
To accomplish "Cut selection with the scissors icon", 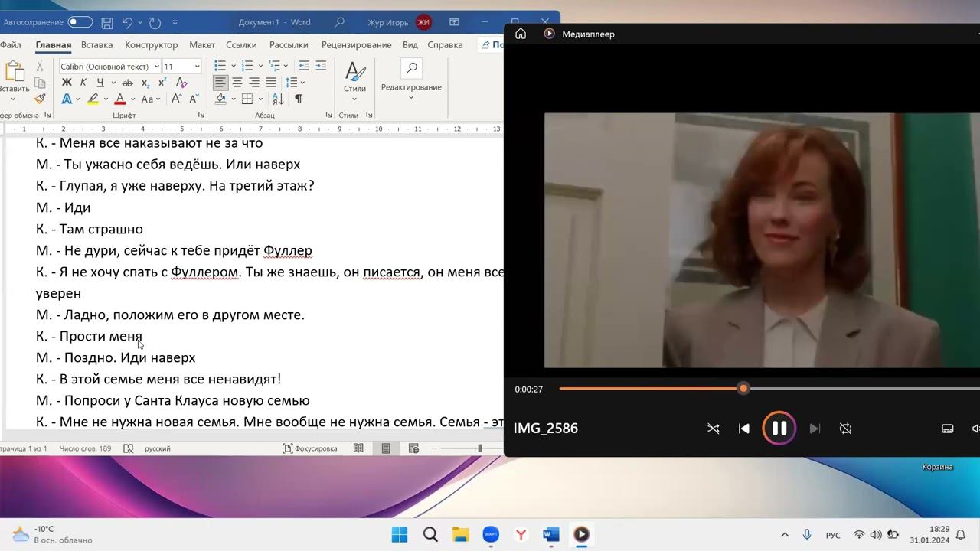I will click(40, 67).
